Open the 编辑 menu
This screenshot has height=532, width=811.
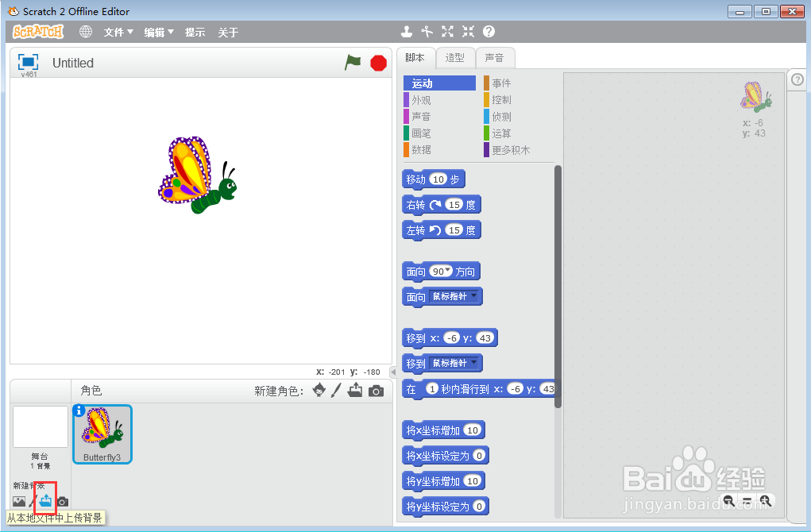(x=159, y=32)
